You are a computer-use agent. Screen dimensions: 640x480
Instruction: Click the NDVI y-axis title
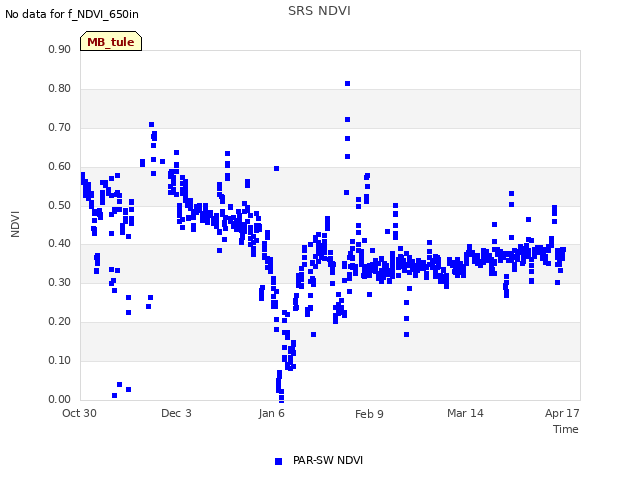[15, 224]
